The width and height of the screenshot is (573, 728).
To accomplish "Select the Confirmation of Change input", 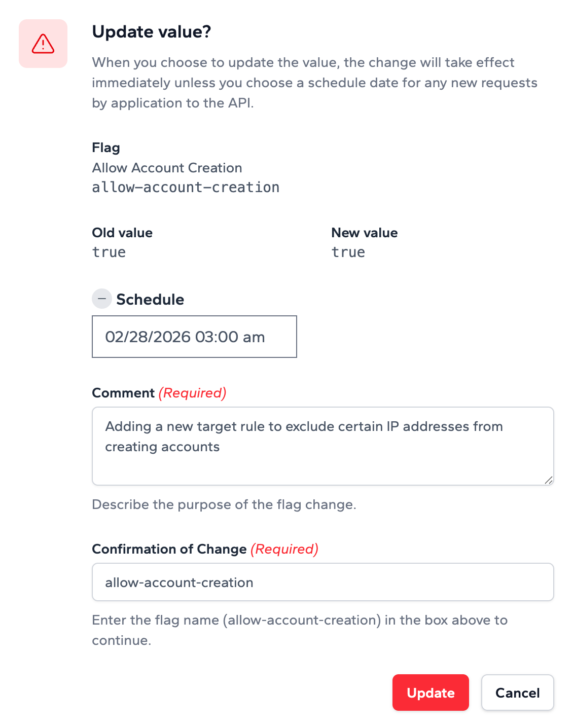I will coord(323,582).
